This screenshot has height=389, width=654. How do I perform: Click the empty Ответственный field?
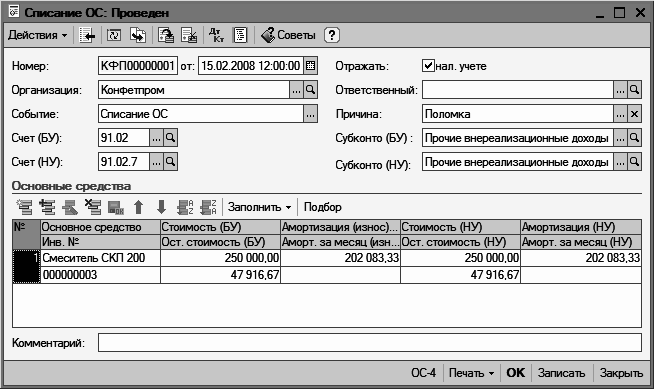click(x=518, y=90)
